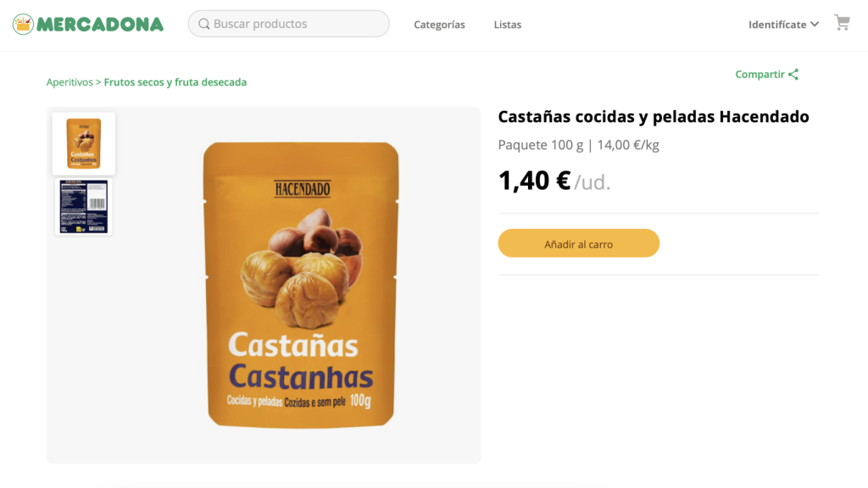Click the product title Castañas cocidas
Screen dimensions: 868x488
(653, 116)
